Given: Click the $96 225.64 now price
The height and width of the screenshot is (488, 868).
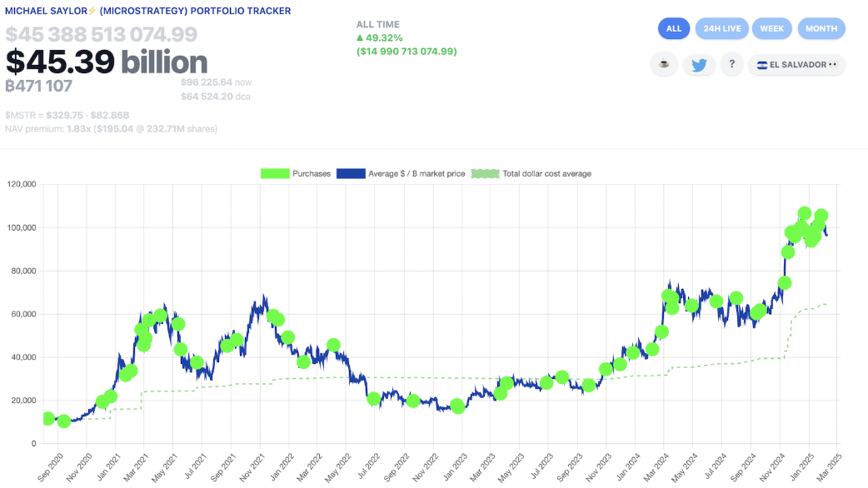Looking at the screenshot, I should tap(216, 82).
